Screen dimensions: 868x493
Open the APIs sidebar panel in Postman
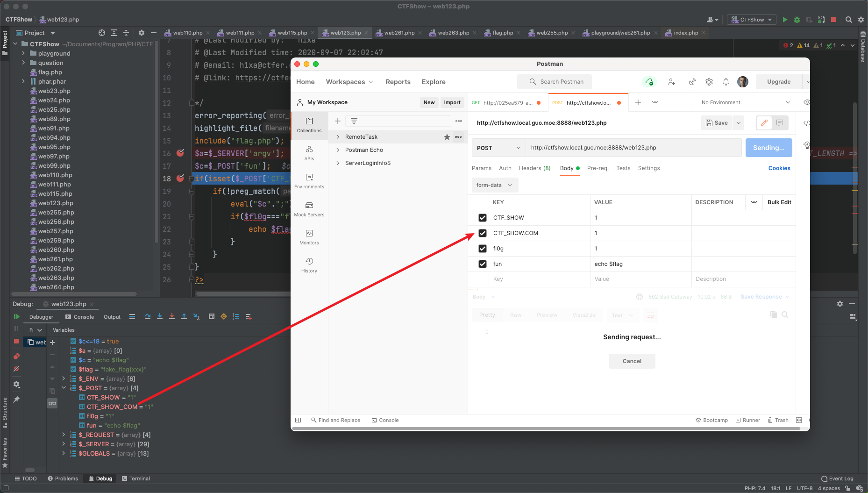point(309,153)
